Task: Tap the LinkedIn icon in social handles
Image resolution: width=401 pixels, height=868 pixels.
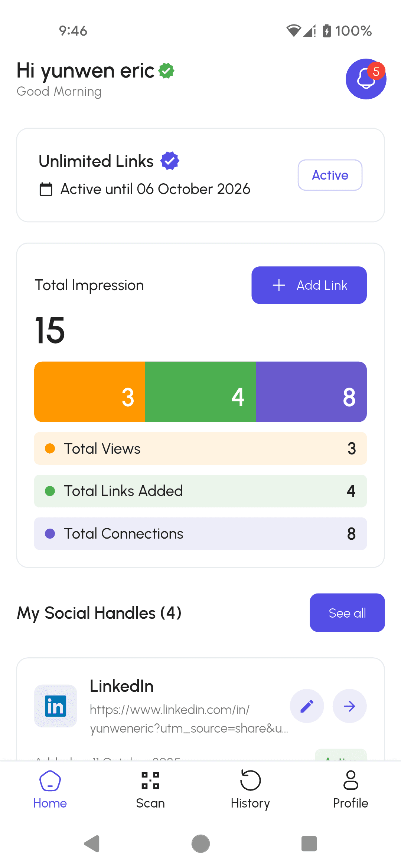Action: pos(55,706)
